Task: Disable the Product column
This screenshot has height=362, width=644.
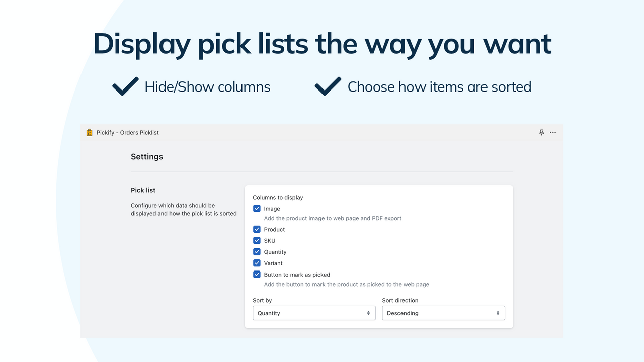Action: 257,229
